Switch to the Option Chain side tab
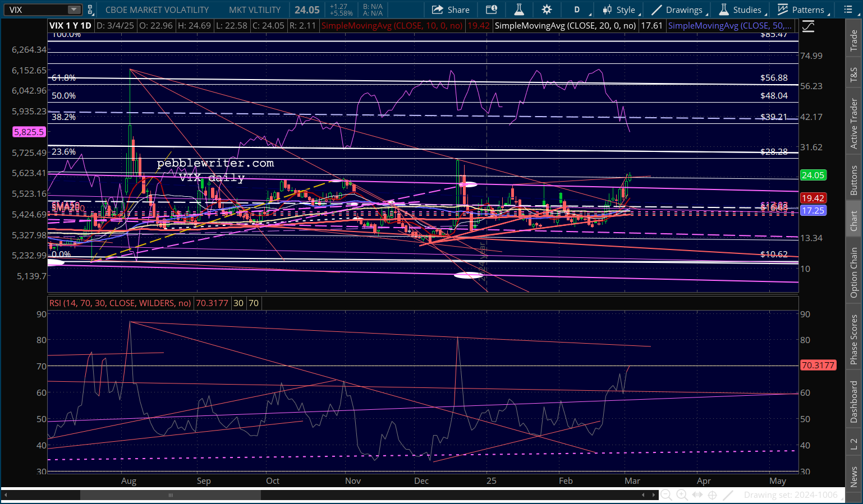The image size is (863, 504). (x=853, y=272)
